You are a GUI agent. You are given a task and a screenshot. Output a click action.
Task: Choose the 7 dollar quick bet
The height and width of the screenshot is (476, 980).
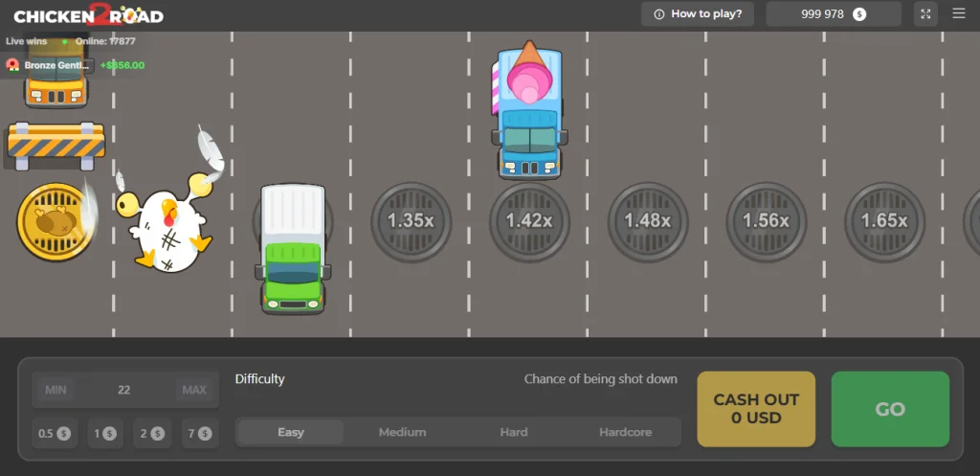click(x=200, y=433)
